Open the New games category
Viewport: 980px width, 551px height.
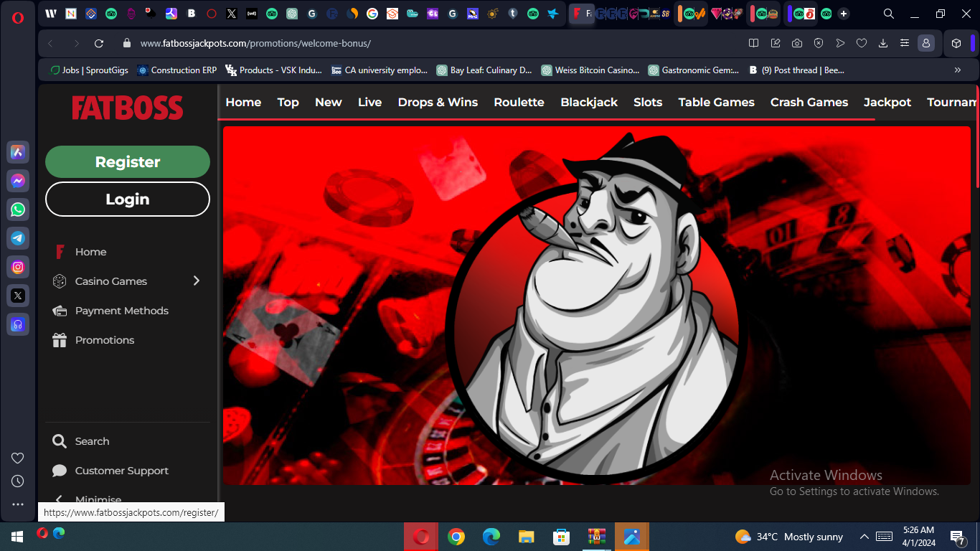coord(328,102)
